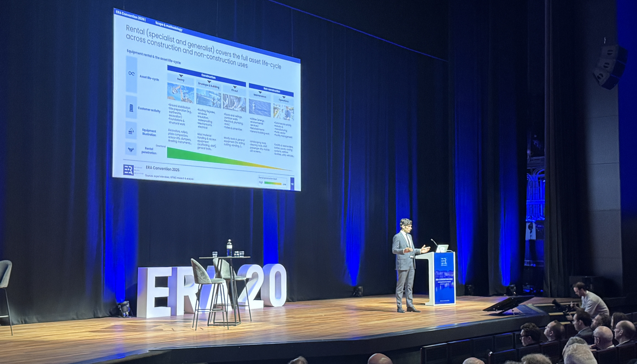
Task: Click the triangle marker above Fit out
Action: 235,87
